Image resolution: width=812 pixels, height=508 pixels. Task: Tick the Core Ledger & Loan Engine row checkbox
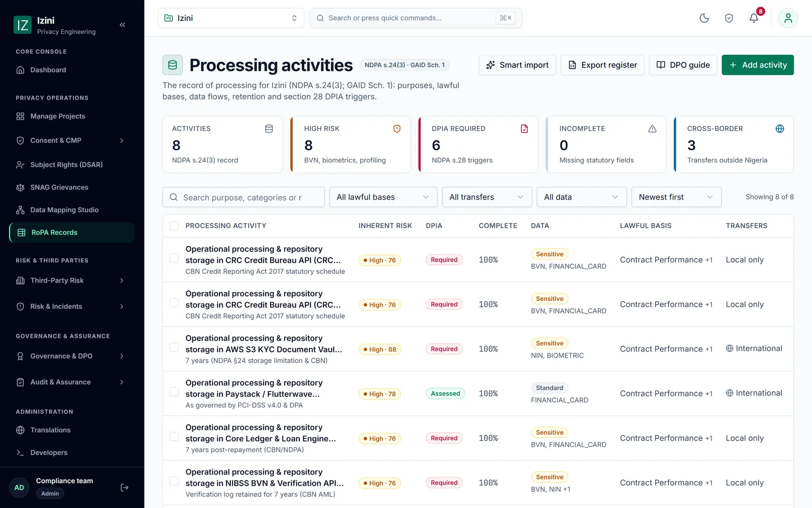click(174, 436)
